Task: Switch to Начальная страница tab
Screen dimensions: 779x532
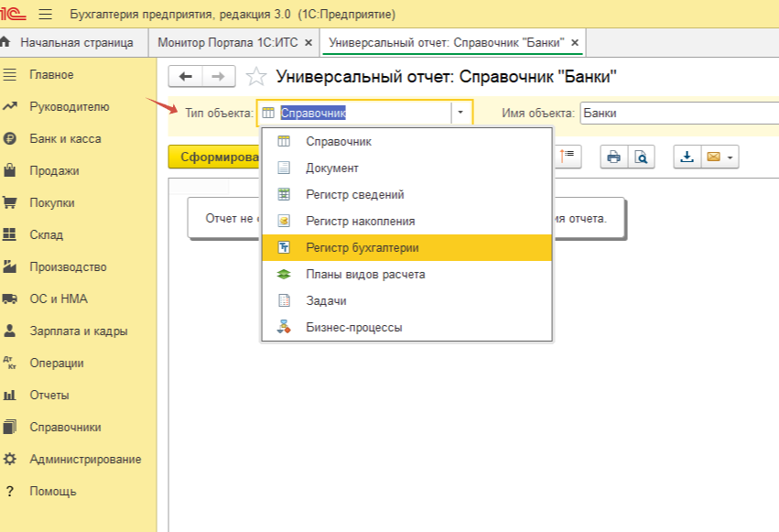Action: click(73, 43)
